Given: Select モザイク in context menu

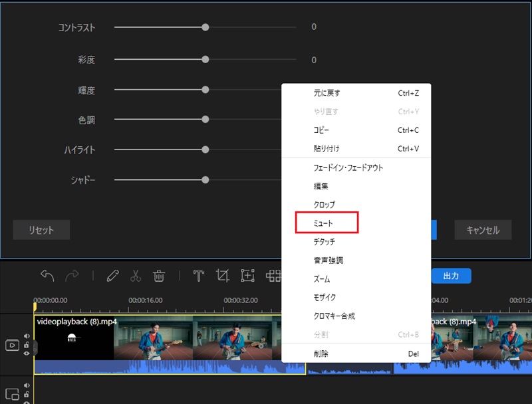Looking at the screenshot, I should click(356, 297).
